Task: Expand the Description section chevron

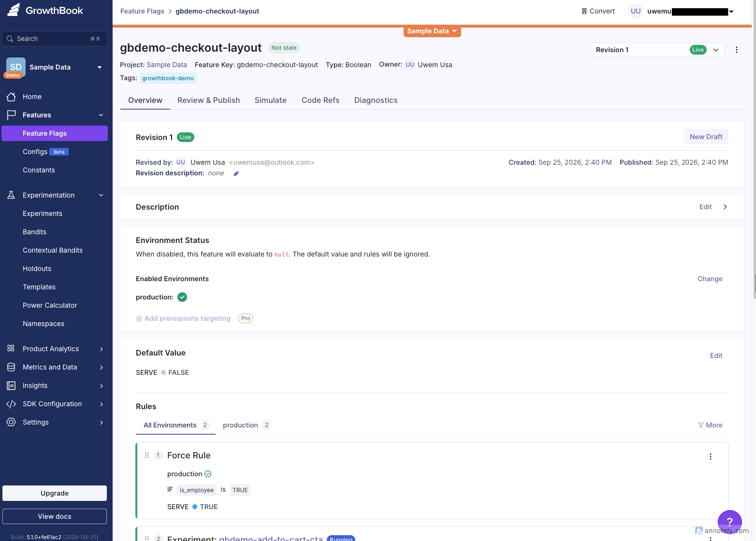Action: coord(725,207)
